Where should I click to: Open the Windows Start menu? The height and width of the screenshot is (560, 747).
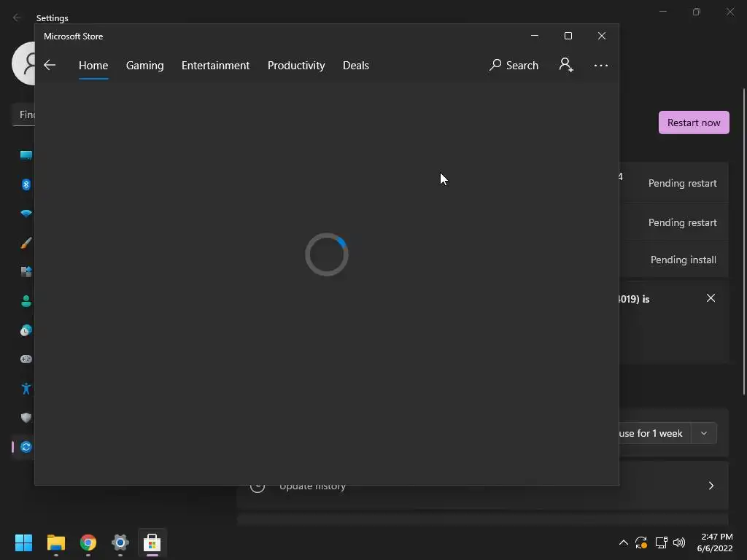pos(23,542)
